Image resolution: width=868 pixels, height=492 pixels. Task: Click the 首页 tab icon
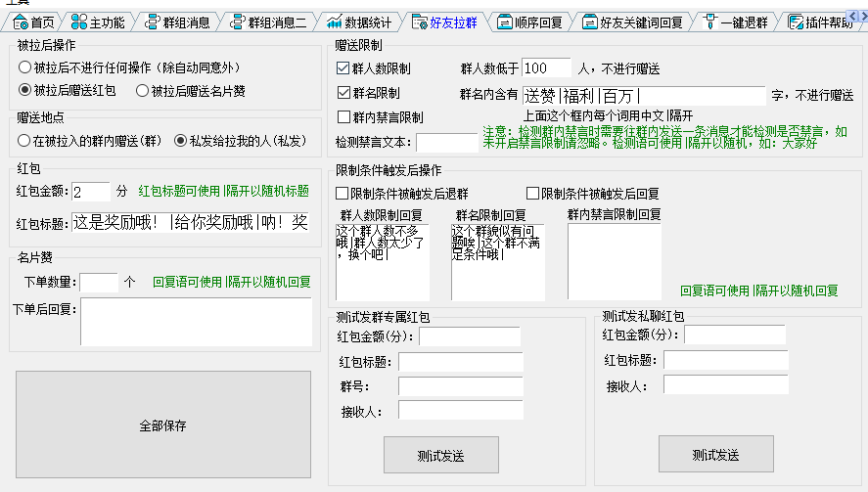click(x=21, y=22)
